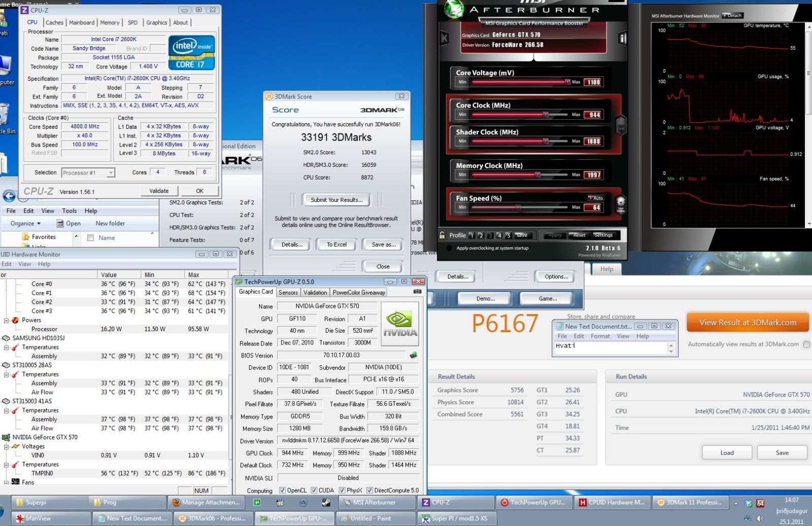Click the Afterburner profile lock icon
This screenshot has height=526, width=812.
click(442, 235)
